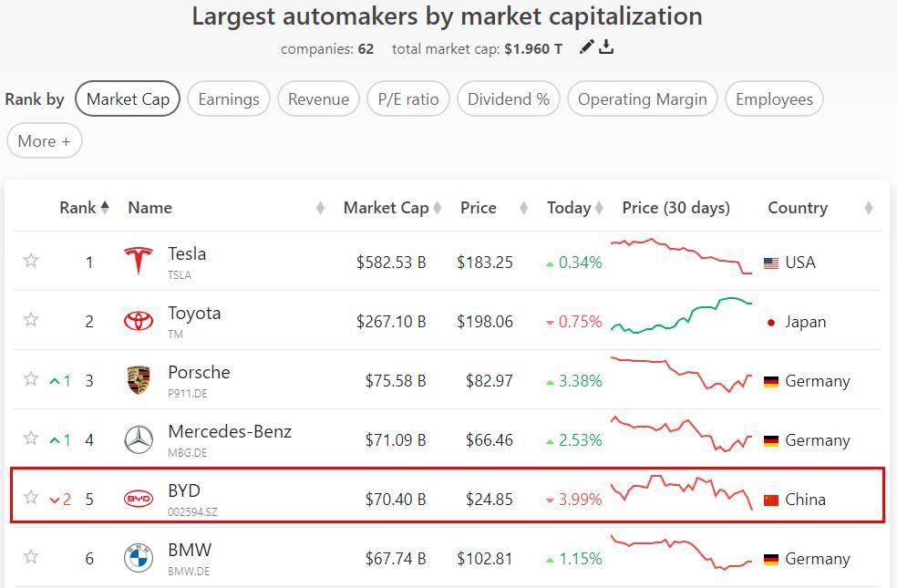897x588 pixels.
Task: Click the pencil edit icon
Action: (587, 47)
